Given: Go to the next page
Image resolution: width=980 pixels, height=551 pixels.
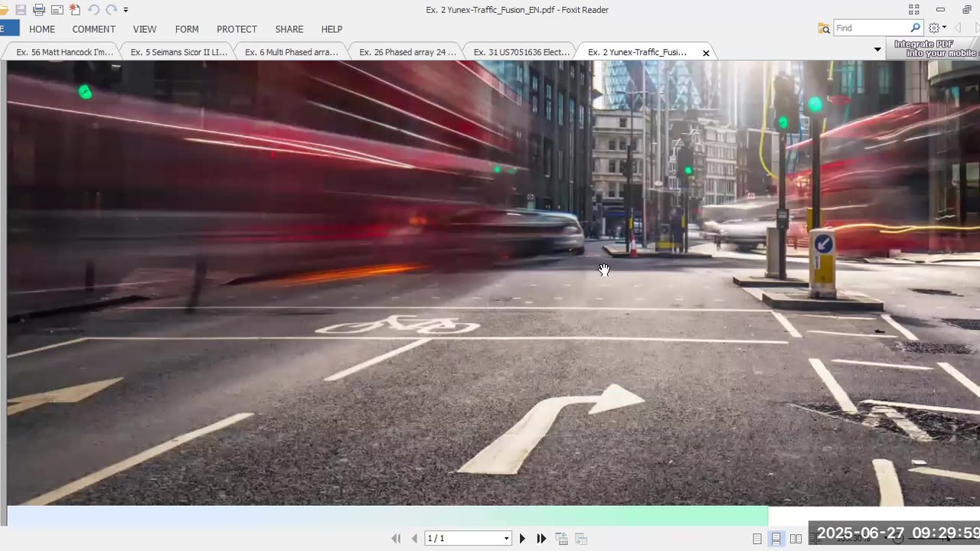Looking at the screenshot, I should [x=522, y=539].
